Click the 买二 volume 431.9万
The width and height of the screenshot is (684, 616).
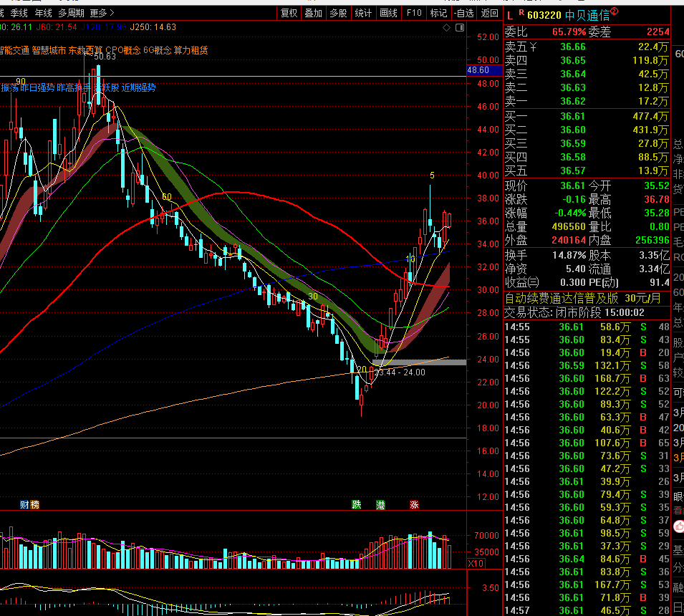(650, 130)
